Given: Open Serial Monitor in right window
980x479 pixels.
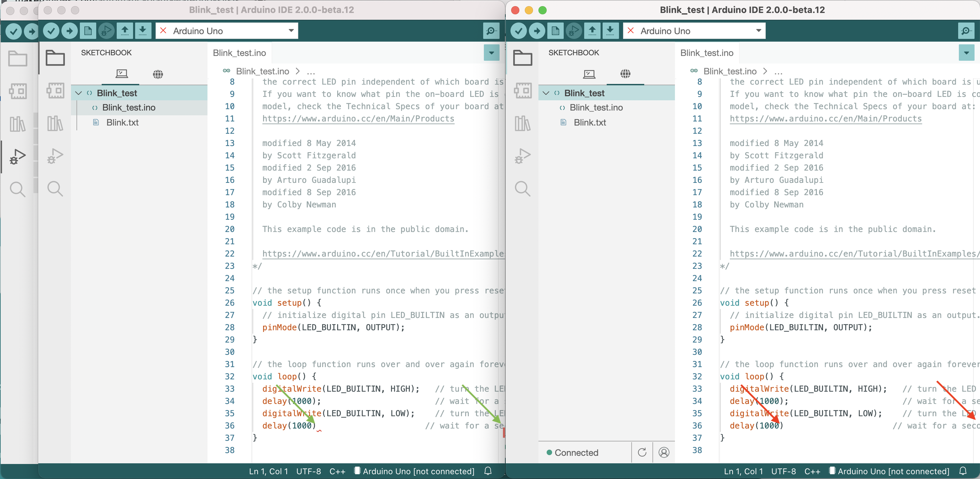Looking at the screenshot, I should coord(966,31).
